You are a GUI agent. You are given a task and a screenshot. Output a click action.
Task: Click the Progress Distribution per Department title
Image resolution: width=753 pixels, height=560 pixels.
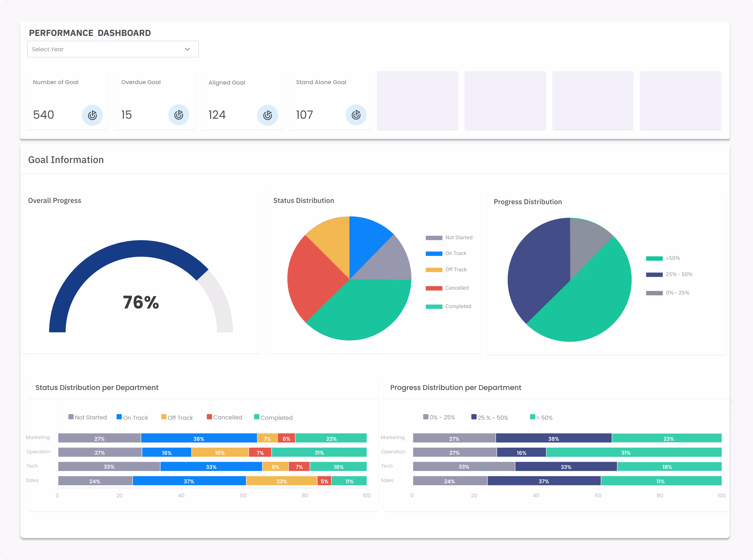coord(456,387)
